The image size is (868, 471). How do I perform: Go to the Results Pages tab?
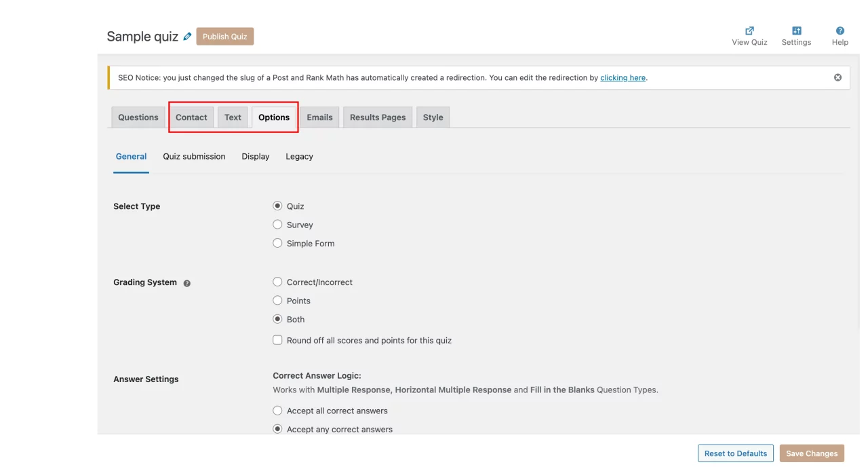click(378, 117)
